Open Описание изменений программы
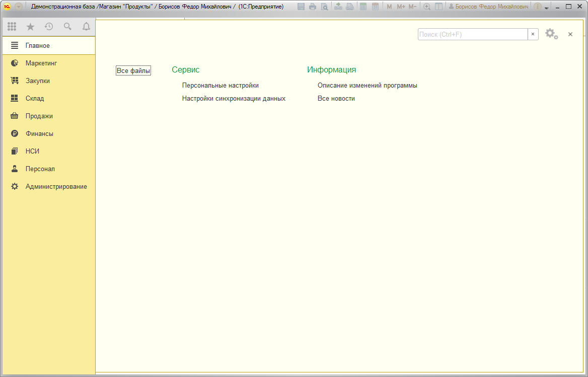Viewport: 588px width, 377px height. [367, 86]
